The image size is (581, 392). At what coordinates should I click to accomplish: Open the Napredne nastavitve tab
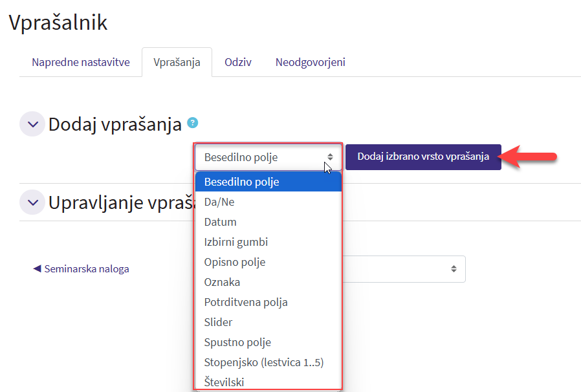coord(81,63)
